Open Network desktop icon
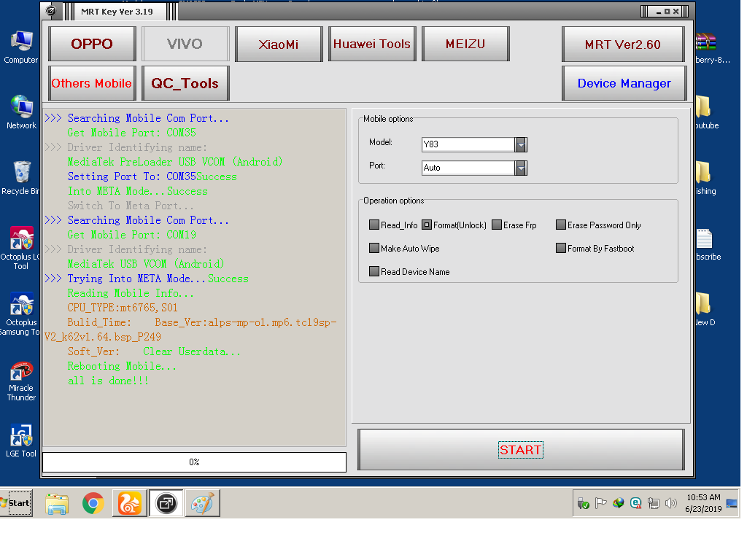This screenshot has height=560, width=747. (21, 112)
